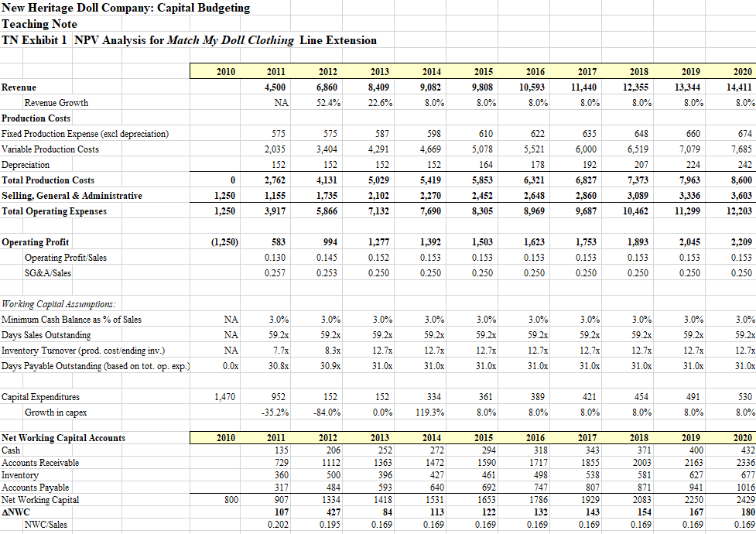
Task: Select the Total Production Costs row label
Action: click(x=50, y=180)
